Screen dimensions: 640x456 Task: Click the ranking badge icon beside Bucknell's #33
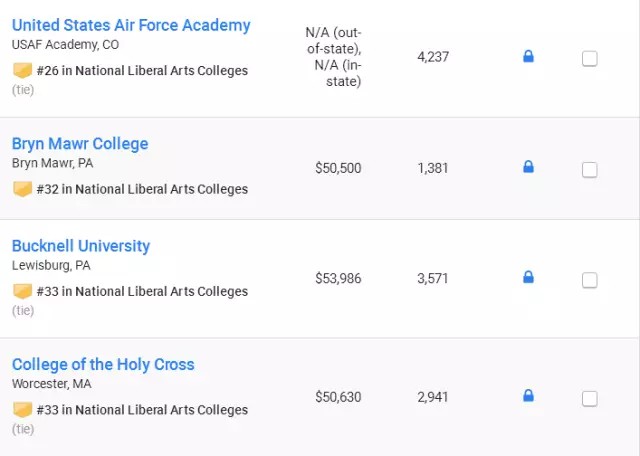(x=22, y=291)
